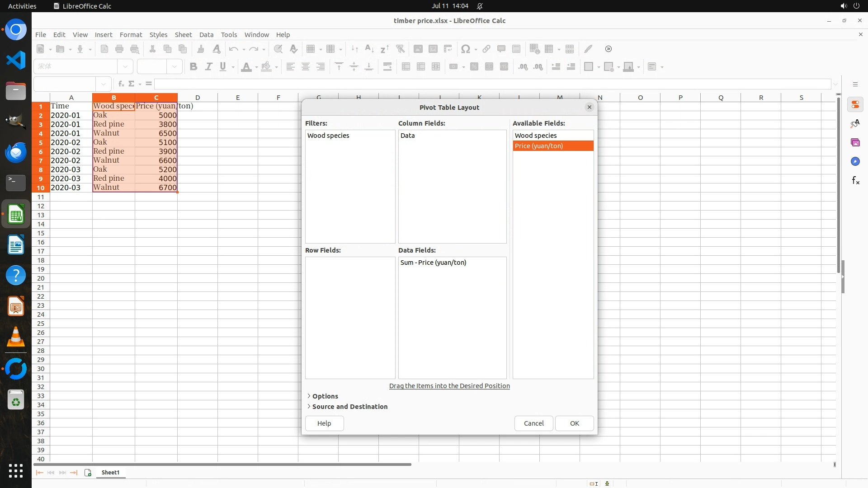Open the font name dropdown arrow
Image resolution: width=868 pixels, height=488 pixels.
[x=125, y=67]
